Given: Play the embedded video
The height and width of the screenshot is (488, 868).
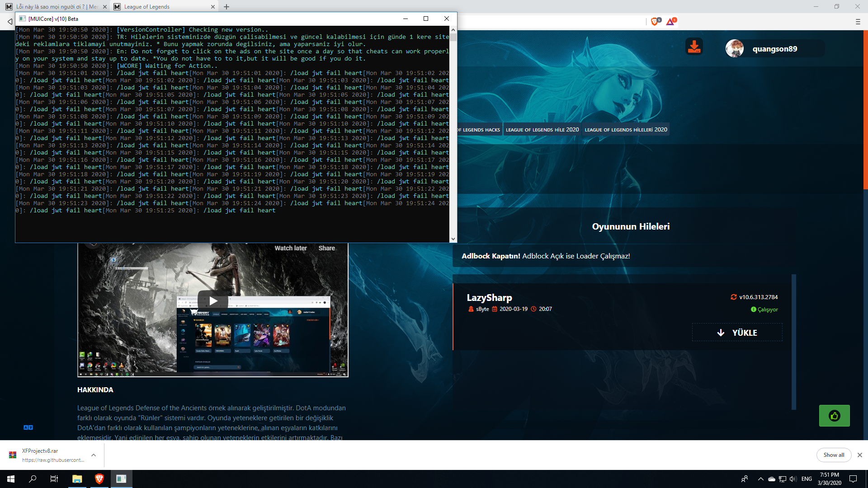Looking at the screenshot, I should (213, 301).
